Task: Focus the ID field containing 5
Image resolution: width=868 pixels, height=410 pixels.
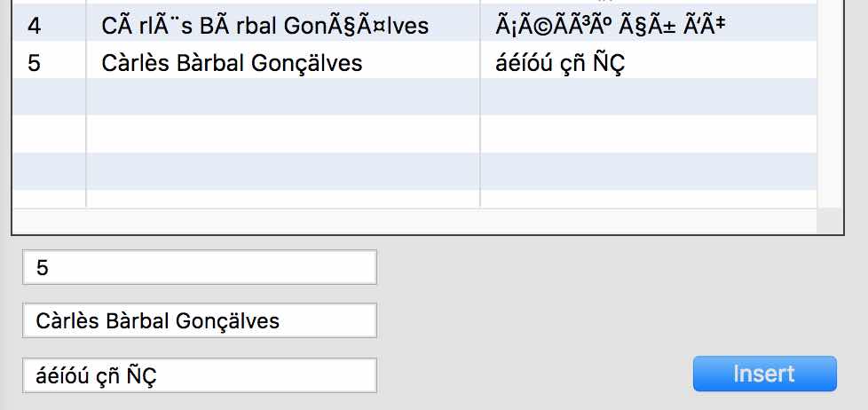Action: [x=200, y=268]
